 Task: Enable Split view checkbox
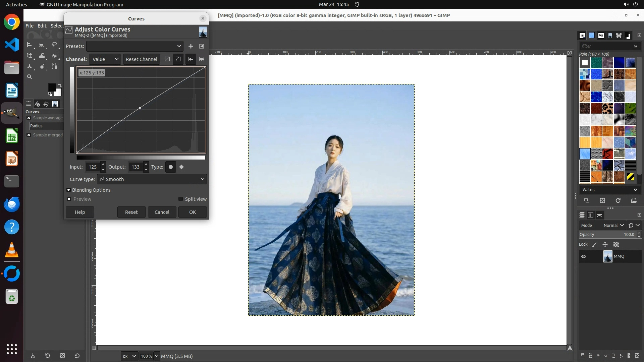[x=181, y=199]
